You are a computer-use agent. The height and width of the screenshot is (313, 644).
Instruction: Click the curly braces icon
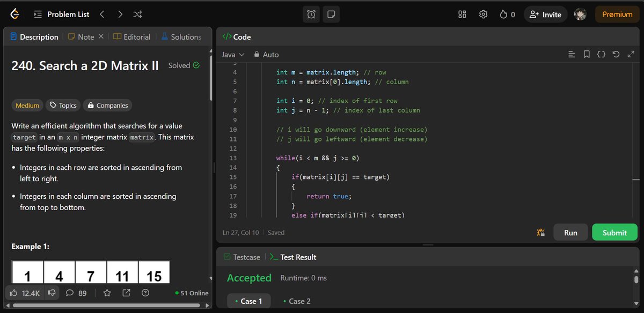tap(601, 55)
